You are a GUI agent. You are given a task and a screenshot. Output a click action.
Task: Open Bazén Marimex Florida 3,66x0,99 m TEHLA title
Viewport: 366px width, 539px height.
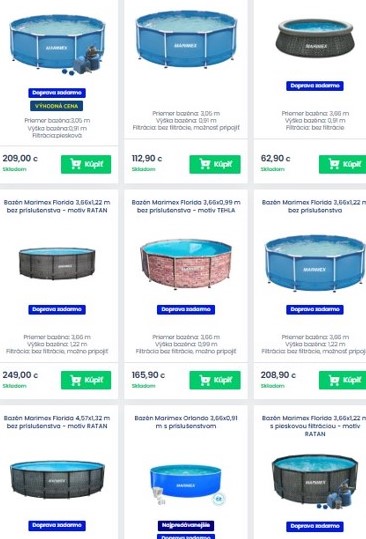pos(186,206)
